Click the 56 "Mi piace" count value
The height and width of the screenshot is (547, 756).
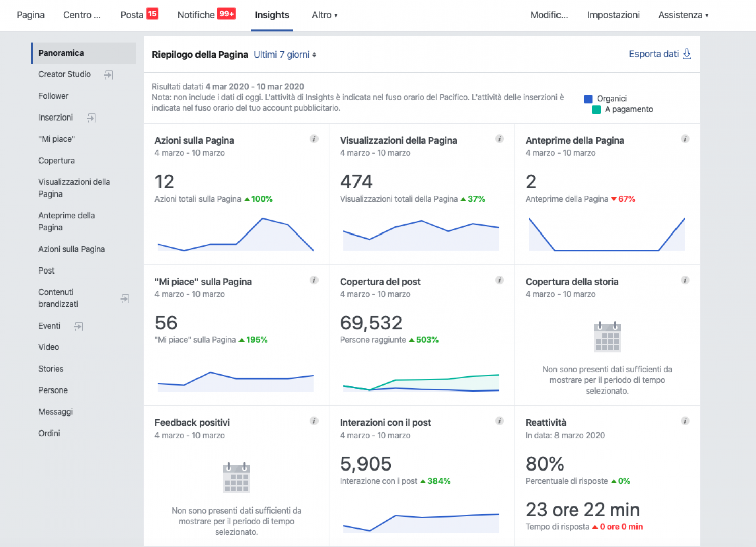(x=166, y=323)
